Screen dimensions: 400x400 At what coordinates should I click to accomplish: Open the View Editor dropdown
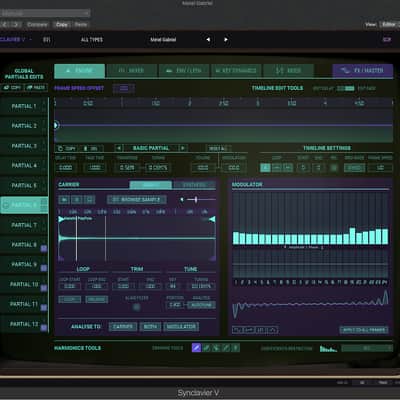[389, 24]
